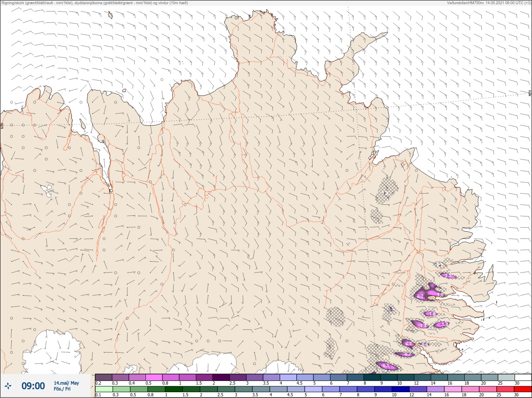Select the white top-row swatch labeled 30

tap(523, 377)
